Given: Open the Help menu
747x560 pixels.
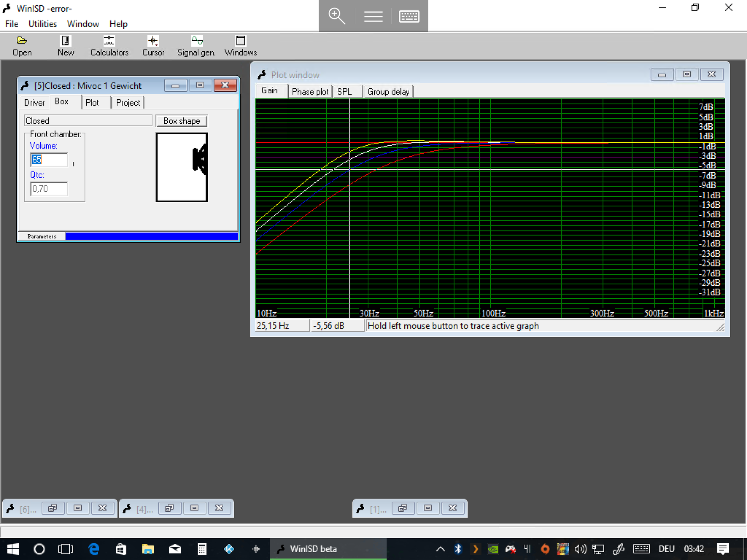Looking at the screenshot, I should pos(118,24).
